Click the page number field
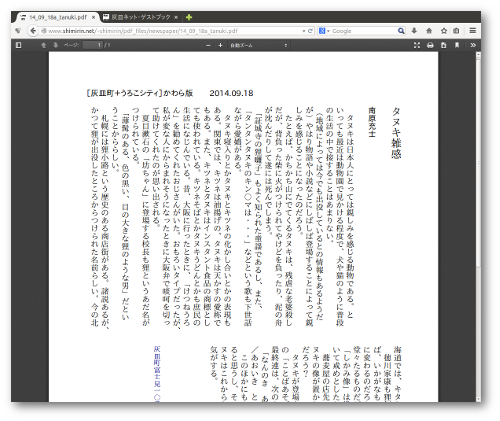Screen dimensions: 500x421 click(x=93, y=45)
